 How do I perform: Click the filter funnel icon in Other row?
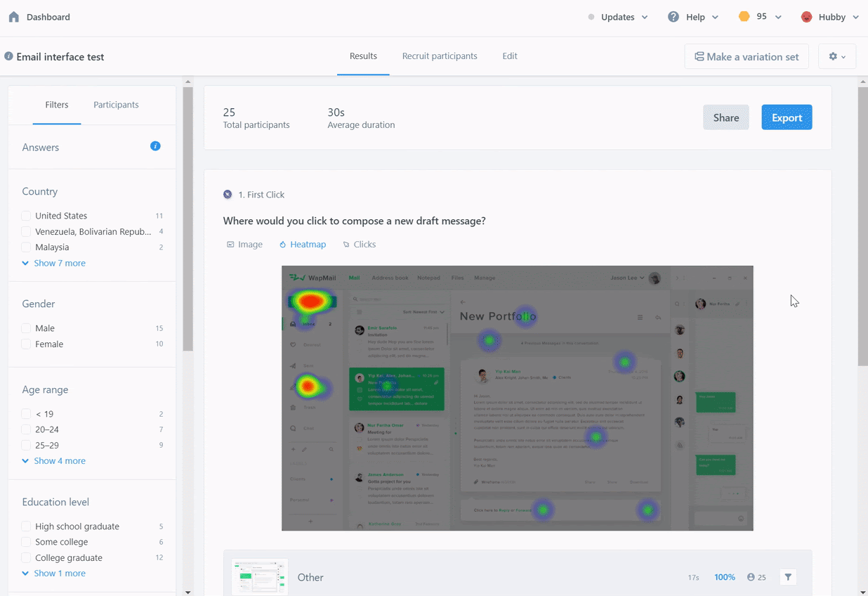pyautogui.click(x=788, y=577)
